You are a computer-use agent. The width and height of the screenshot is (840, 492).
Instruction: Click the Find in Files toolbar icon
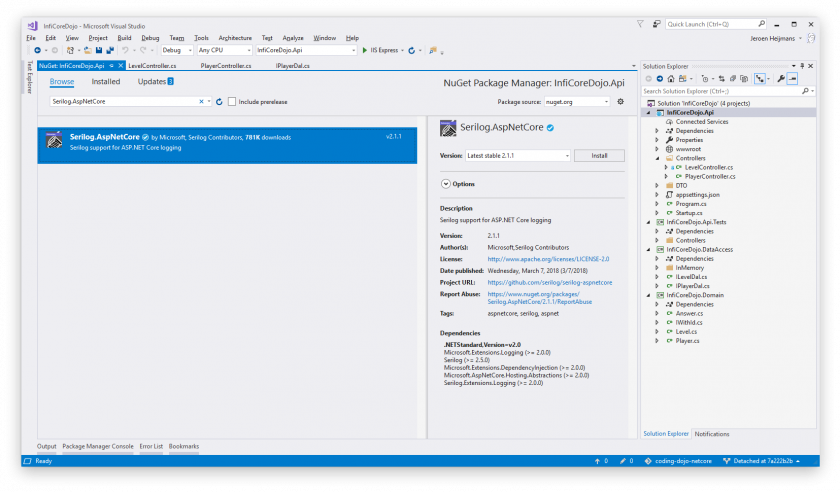pos(433,50)
